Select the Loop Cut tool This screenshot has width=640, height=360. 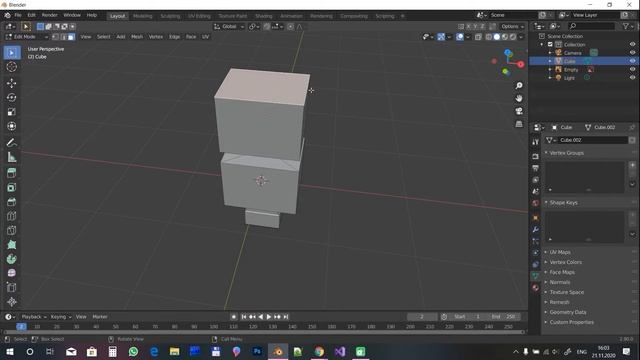(11, 216)
